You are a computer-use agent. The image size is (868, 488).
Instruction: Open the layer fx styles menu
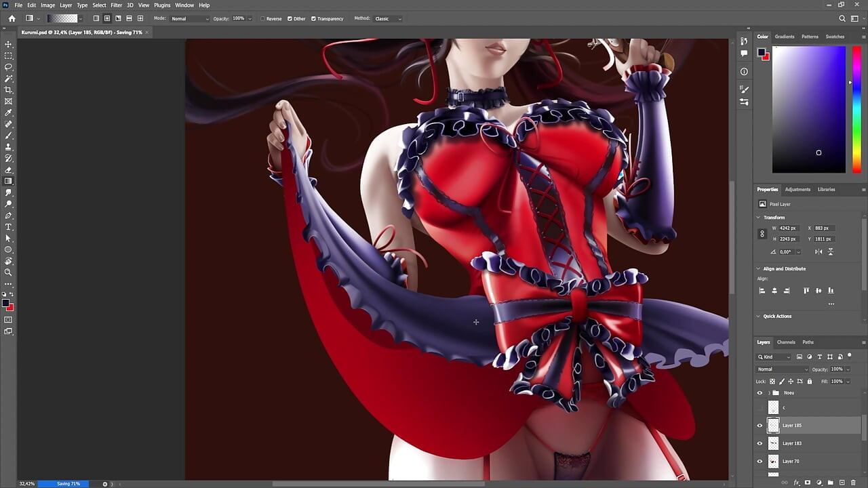(x=797, y=483)
